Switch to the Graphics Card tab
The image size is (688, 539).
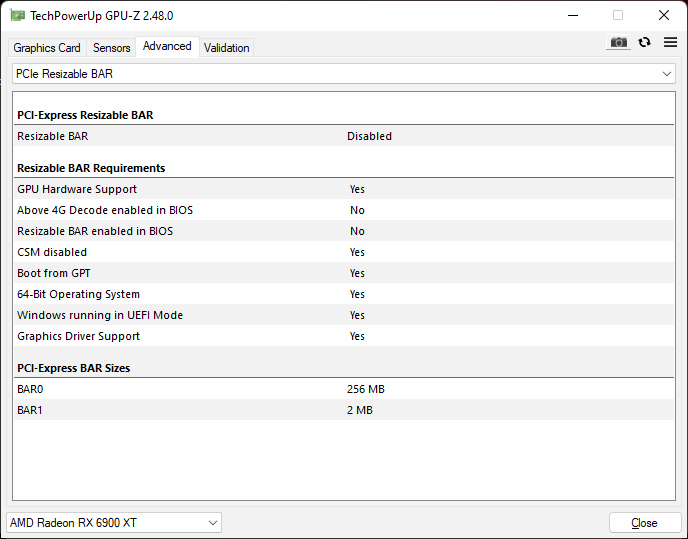47,47
